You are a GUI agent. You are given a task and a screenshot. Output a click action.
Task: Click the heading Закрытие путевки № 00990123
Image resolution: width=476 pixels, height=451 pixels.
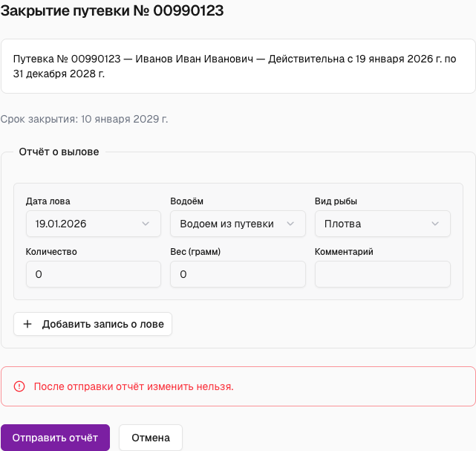[112, 11]
